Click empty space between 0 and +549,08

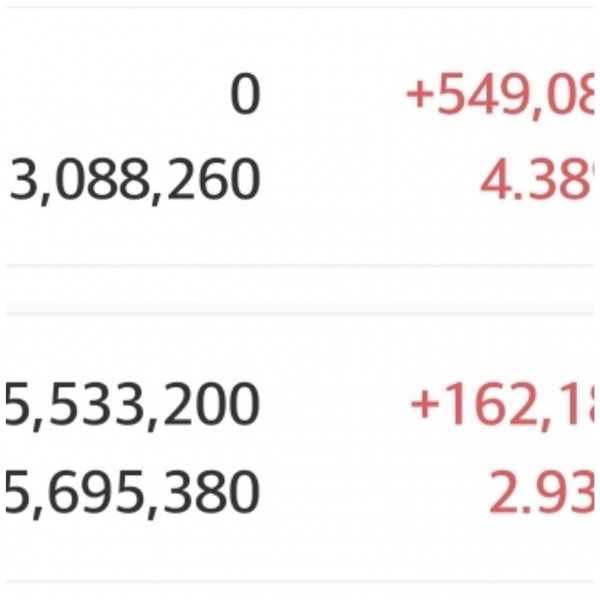[330, 96]
